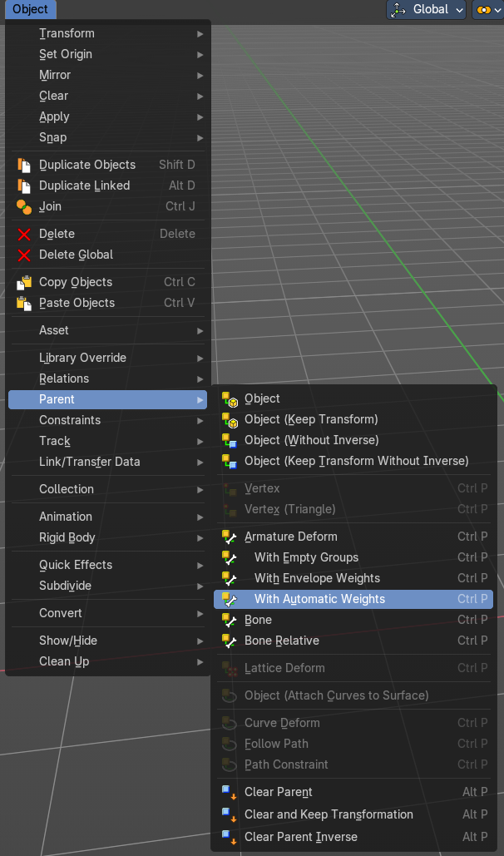Click the red X icon beside Delete Global
The height and width of the screenshot is (856, 504).
[23, 255]
